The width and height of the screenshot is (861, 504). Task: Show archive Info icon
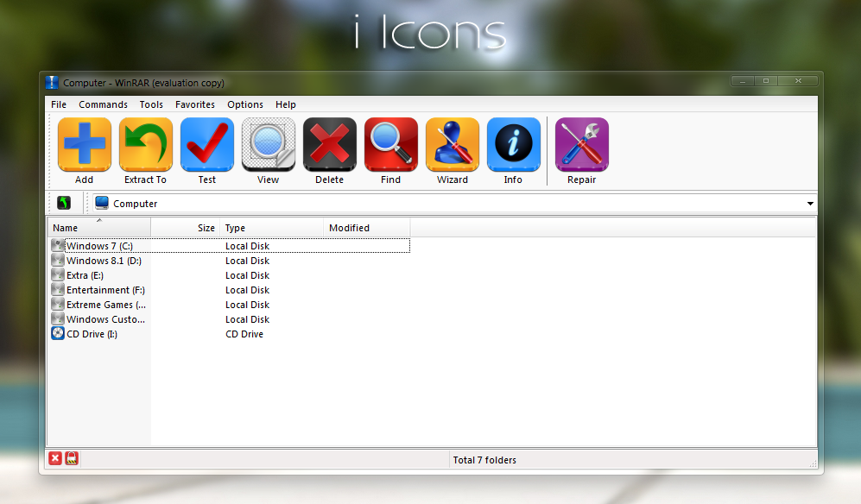514,144
